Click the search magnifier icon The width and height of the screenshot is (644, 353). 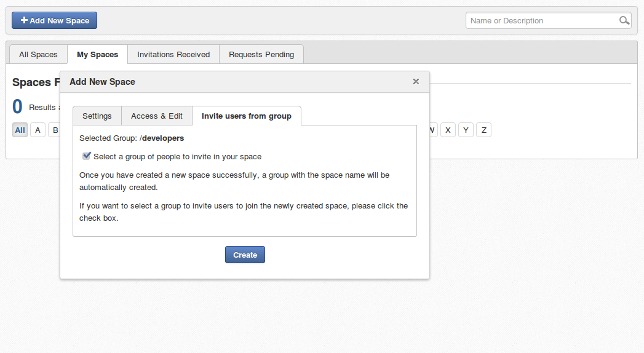pyautogui.click(x=624, y=20)
